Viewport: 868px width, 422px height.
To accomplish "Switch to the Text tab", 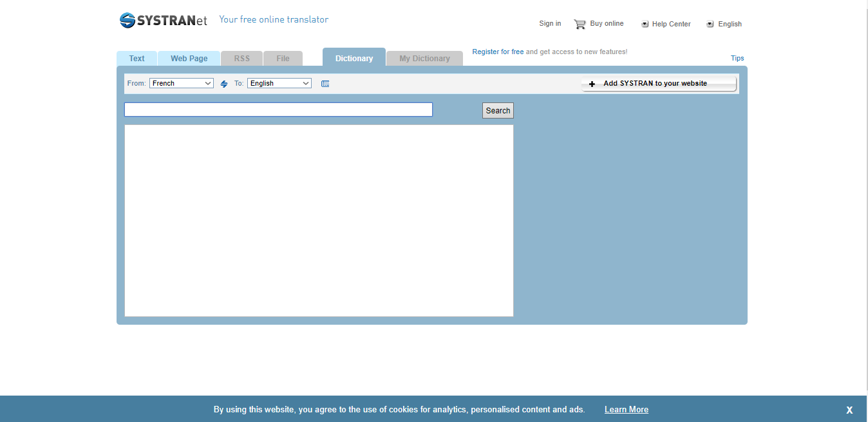I will [137, 58].
